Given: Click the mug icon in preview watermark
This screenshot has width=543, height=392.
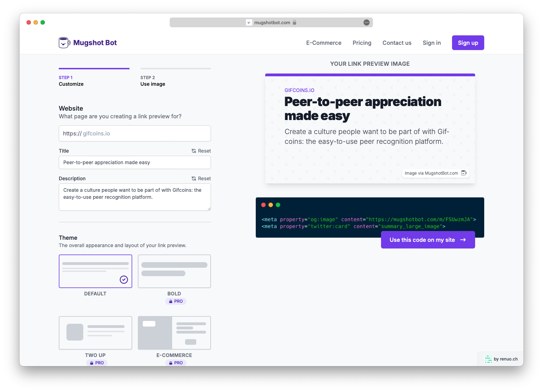Looking at the screenshot, I should [x=464, y=173].
